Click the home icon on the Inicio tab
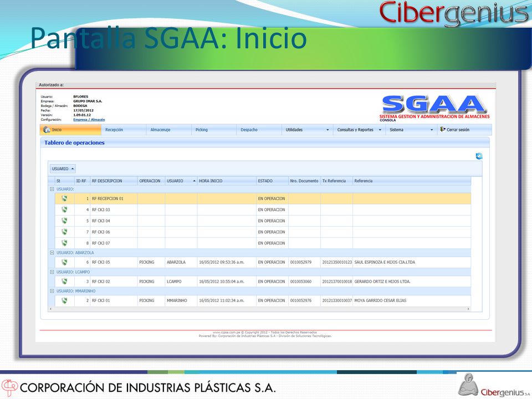 tap(47, 130)
